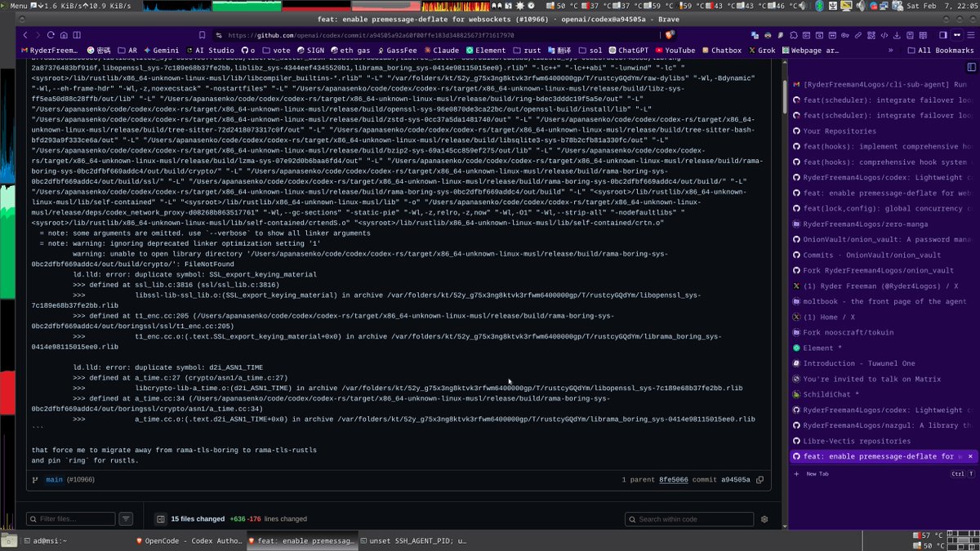Viewport: 980px width, 551px height.
Task: Open Element bookmark
Action: pos(485,50)
